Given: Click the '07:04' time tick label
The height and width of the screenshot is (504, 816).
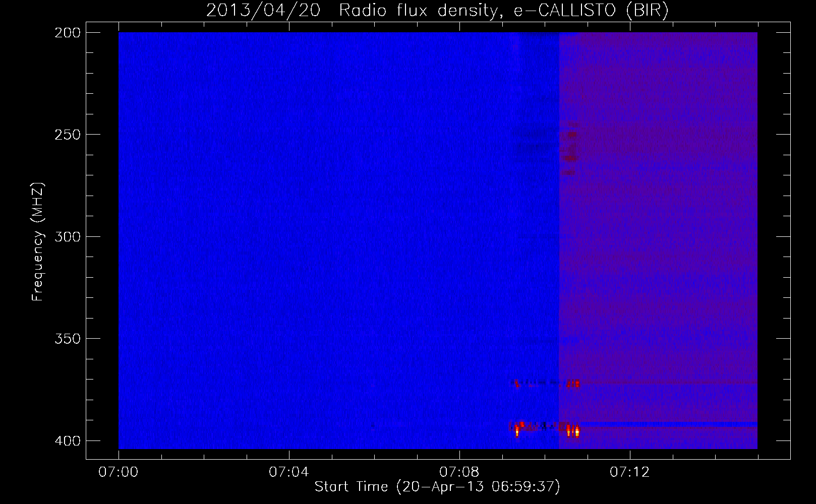Looking at the screenshot, I should (x=288, y=472).
